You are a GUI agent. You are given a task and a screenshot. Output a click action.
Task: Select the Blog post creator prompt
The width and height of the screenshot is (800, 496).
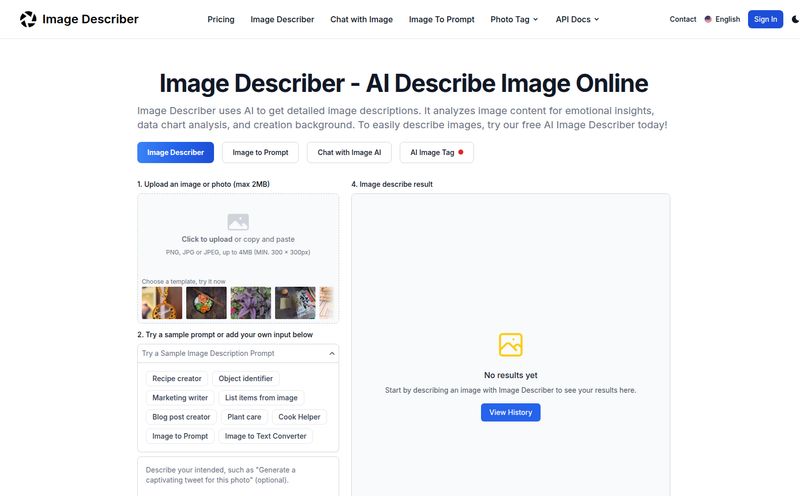click(x=181, y=417)
